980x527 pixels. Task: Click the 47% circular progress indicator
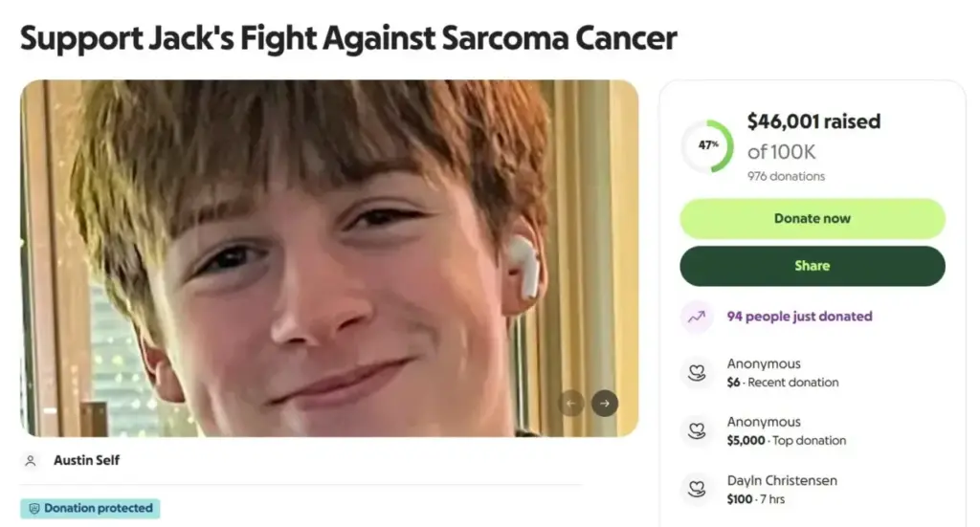tap(707, 146)
